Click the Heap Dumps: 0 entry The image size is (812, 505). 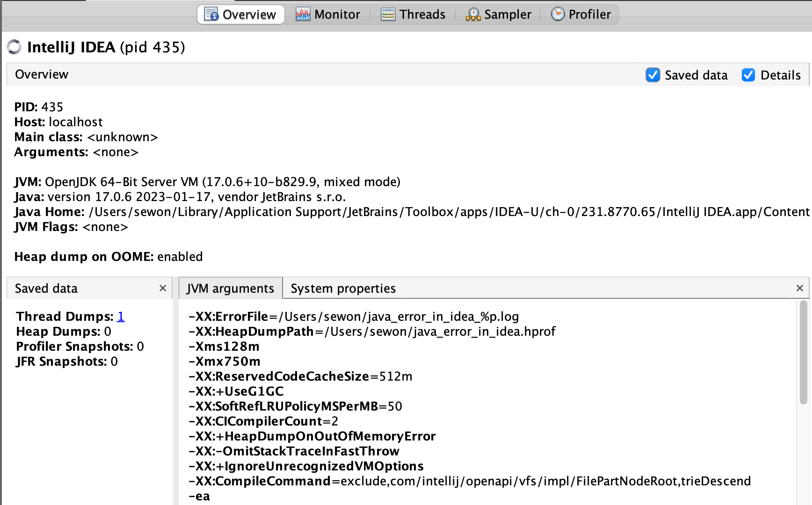(64, 332)
